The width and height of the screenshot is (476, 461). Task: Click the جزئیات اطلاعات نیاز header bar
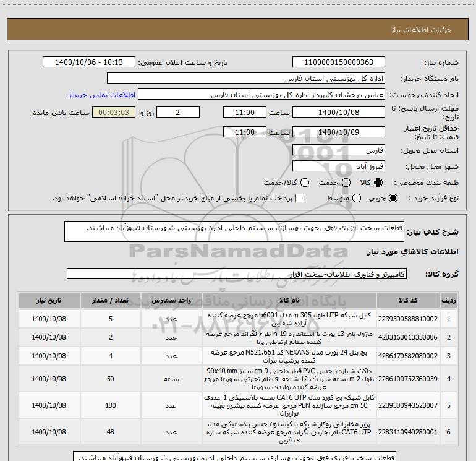[x=238, y=29]
